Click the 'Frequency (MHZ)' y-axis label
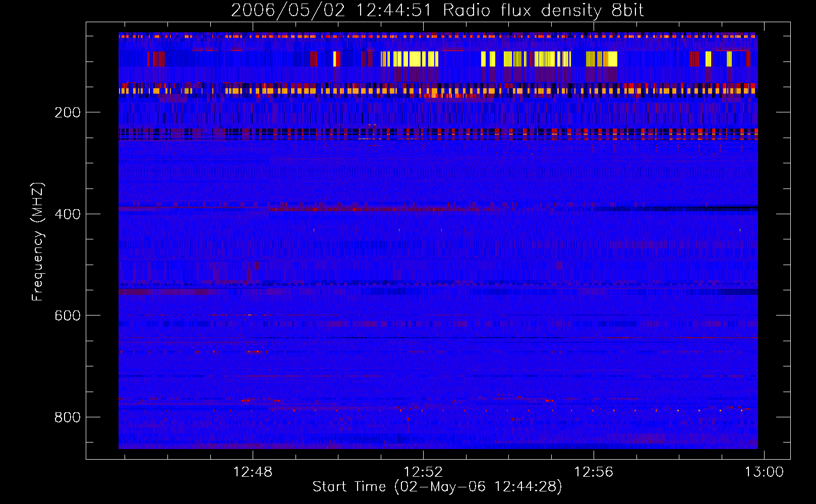Image resolution: width=816 pixels, height=504 pixels. 37,242
